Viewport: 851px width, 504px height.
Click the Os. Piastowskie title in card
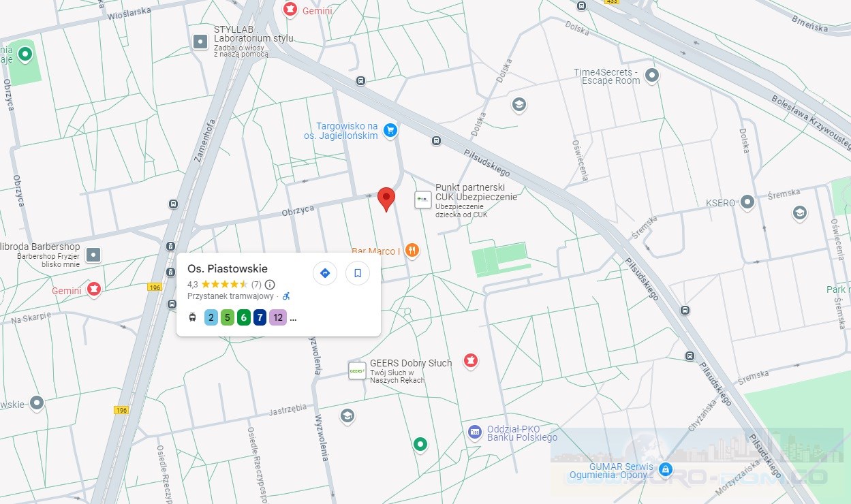pyautogui.click(x=228, y=268)
